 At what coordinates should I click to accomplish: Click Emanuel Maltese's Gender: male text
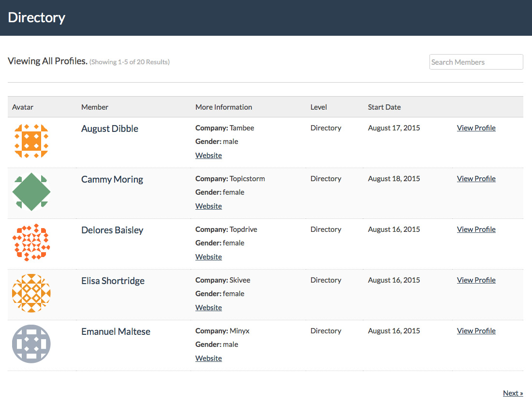pos(217,344)
